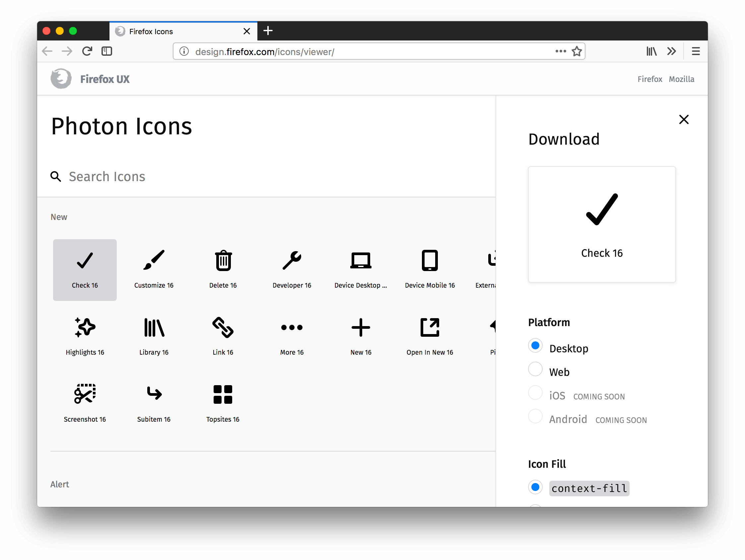Select the context-fill icon fill option
The height and width of the screenshot is (560, 745).
click(535, 487)
